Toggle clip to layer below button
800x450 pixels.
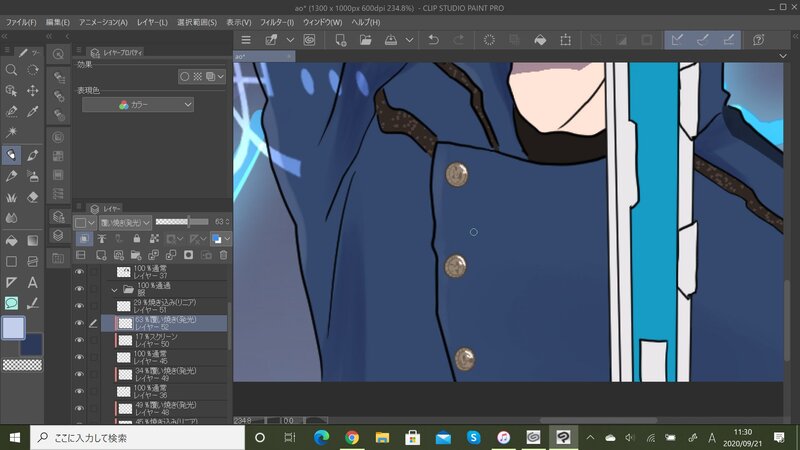pyautogui.click(x=84, y=239)
